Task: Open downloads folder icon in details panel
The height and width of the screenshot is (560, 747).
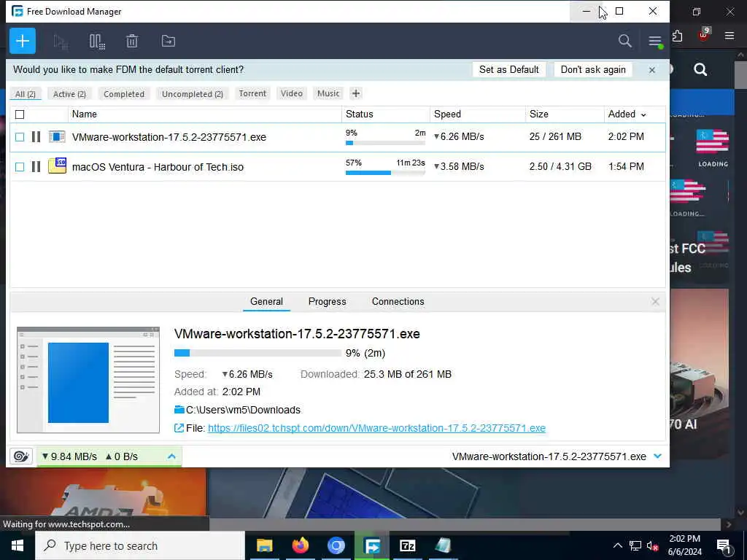Action: pos(179,410)
